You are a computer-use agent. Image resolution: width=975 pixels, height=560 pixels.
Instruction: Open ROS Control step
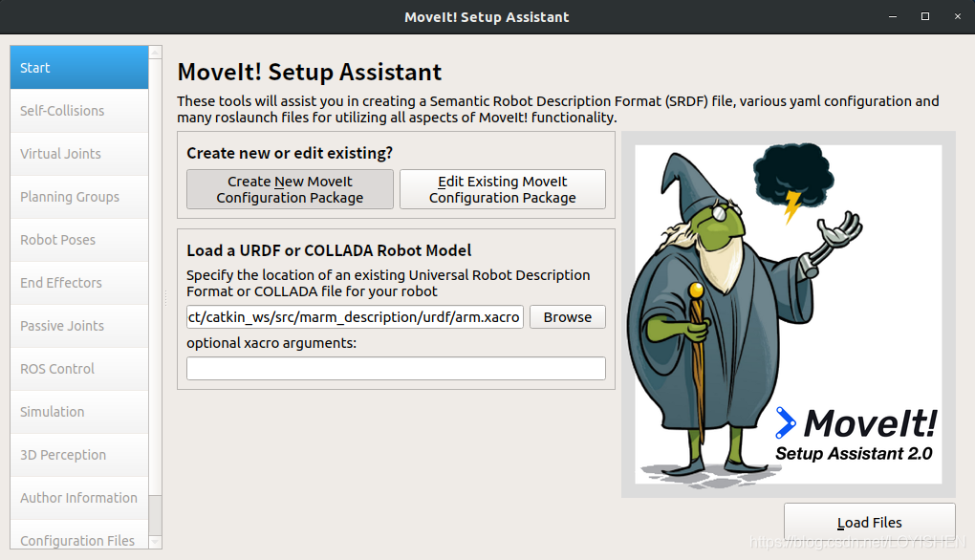click(79, 369)
